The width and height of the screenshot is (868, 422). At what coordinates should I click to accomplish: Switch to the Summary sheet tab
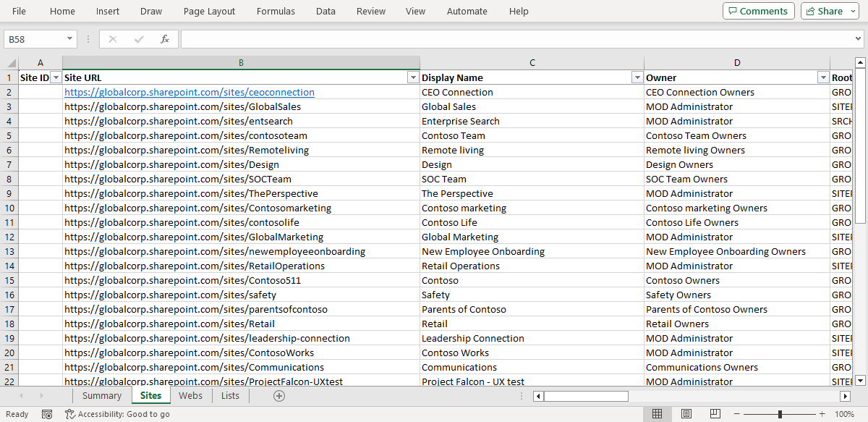(102, 395)
